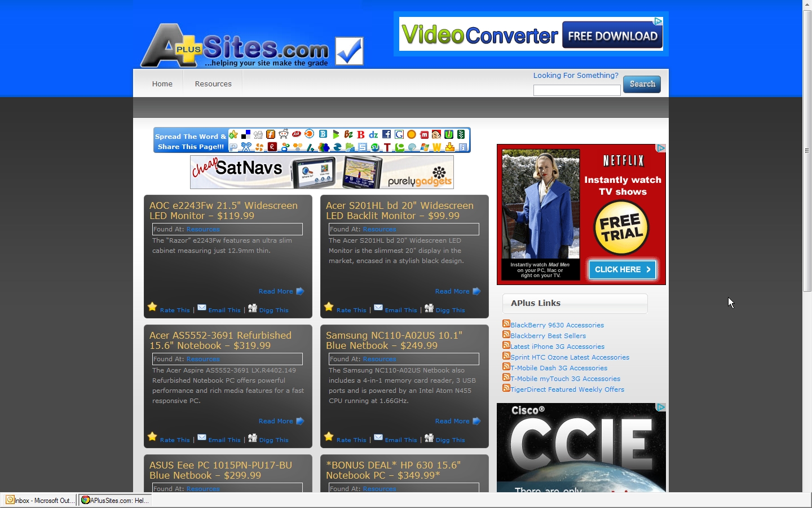Screen dimensions: 812x508
Task: Click the AdChoices icon on the VideoConverter banner
Action: coord(658,21)
